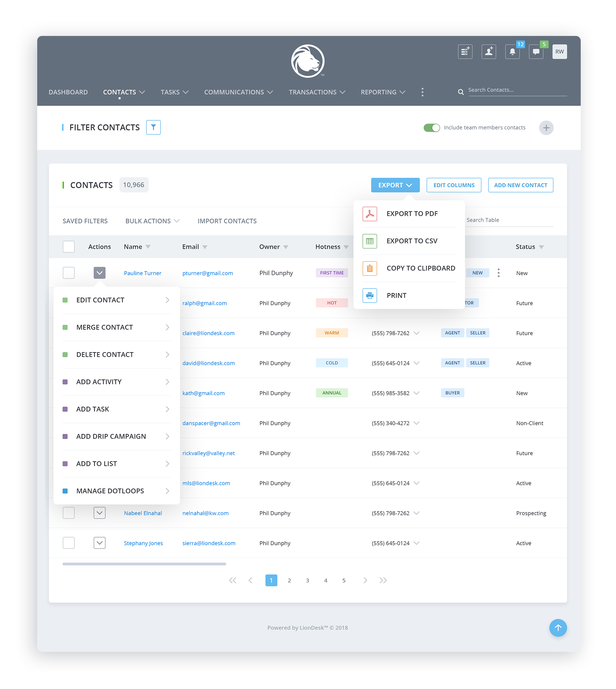This screenshot has height=689, width=616.
Task: Click the add new contact person icon
Action: pos(488,52)
